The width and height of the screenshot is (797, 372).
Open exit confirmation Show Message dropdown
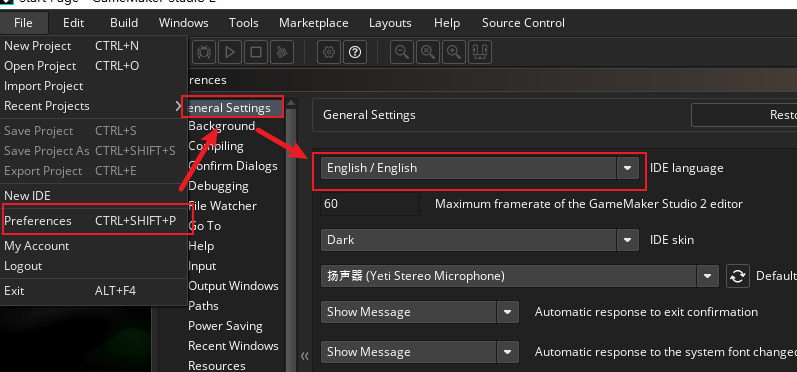[x=419, y=312]
